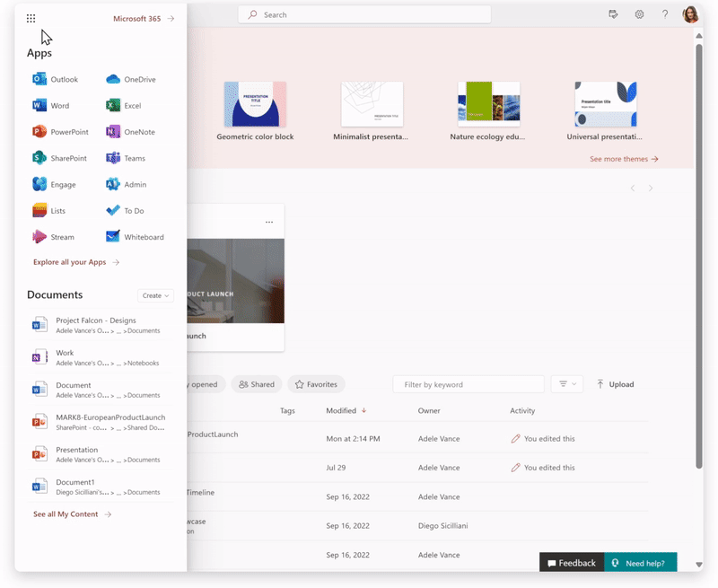Launch Excel app
This screenshot has height=588, width=718.
123,105
